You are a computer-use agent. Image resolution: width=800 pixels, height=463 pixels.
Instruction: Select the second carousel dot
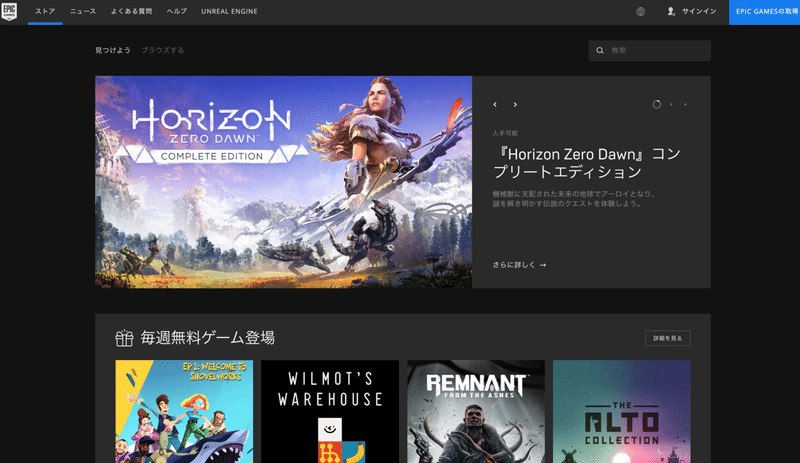pyautogui.click(x=671, y=104)
